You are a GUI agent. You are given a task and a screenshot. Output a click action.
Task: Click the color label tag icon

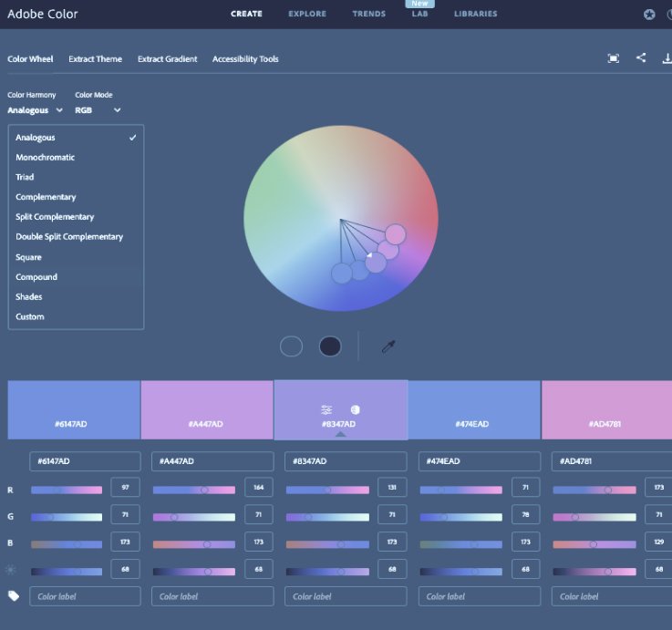[14, 595]
